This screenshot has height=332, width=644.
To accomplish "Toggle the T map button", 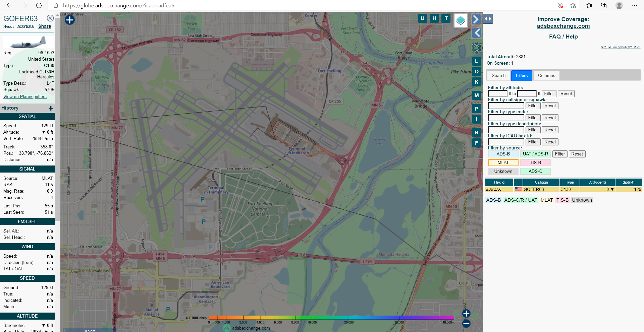I will coord(446,18).
